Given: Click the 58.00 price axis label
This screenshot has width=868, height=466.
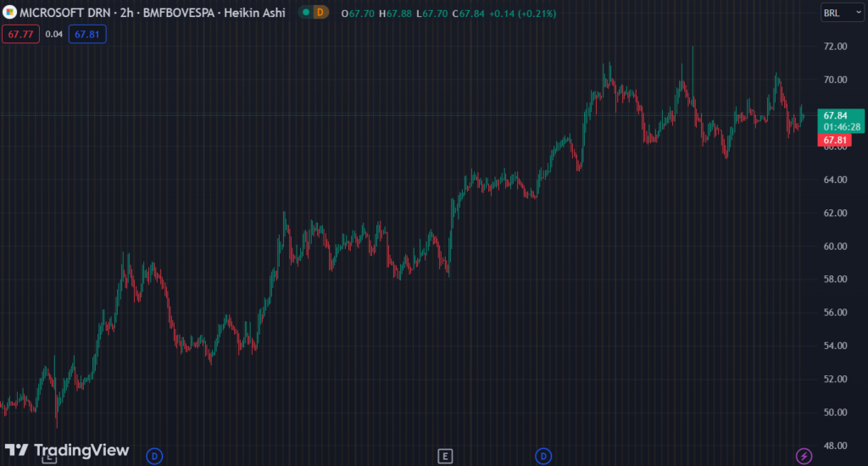Looking at the screenshot, I should coord(835,279).
